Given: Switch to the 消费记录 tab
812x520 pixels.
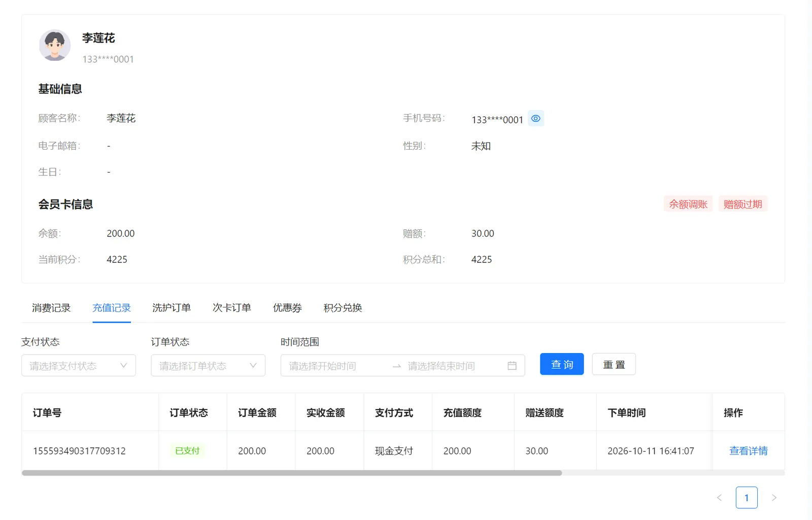Looking at the screenshot, I should pos(51,308).
